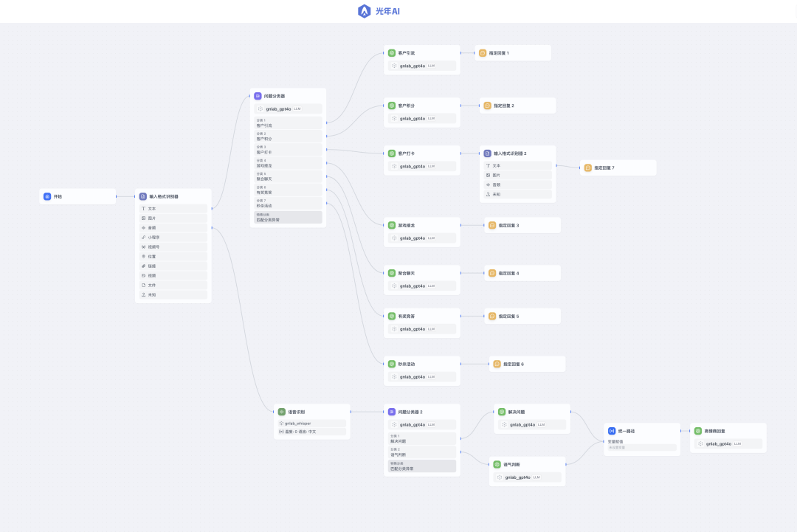Screen dimensions: 797x532
Task: Click the orange icon of 指定回复 1
Action: click(483, 53)
